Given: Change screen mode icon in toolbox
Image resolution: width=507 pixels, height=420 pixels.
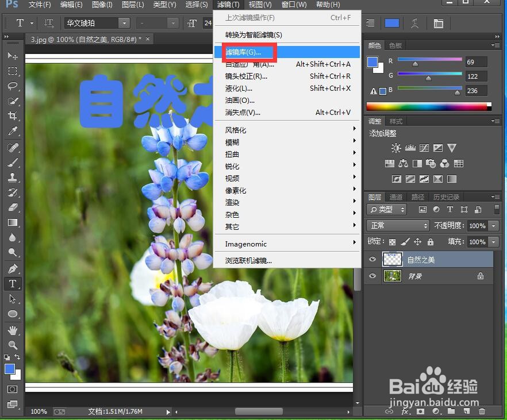Looking at the screenshot, I should tap(12, 404).
